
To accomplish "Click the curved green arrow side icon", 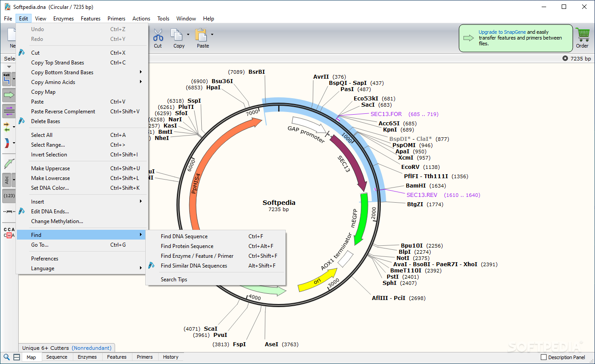I will click(9, 164).
